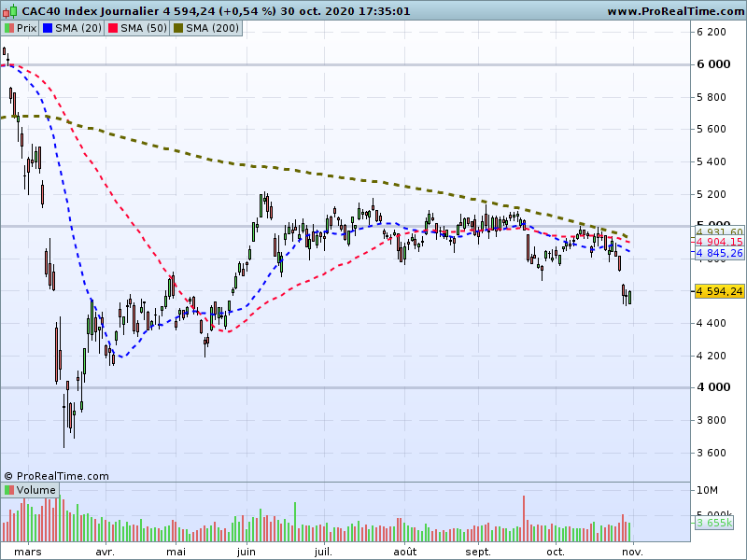This screenshot has width=747, height=560.
Task: Click the 6 200 price axis label
Action: [x=712, y=32]
